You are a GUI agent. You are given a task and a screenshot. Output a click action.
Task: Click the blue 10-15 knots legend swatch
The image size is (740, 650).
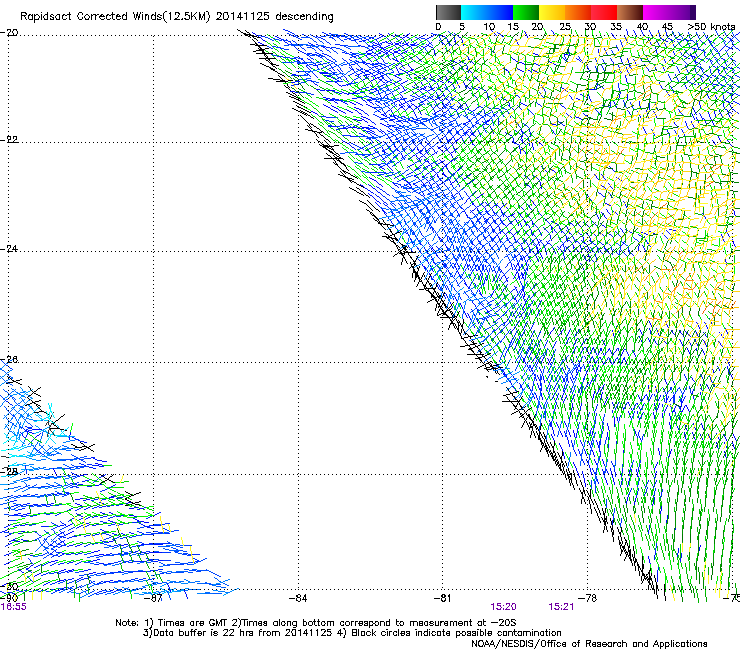pyautogui.click(x=500, y=12)
